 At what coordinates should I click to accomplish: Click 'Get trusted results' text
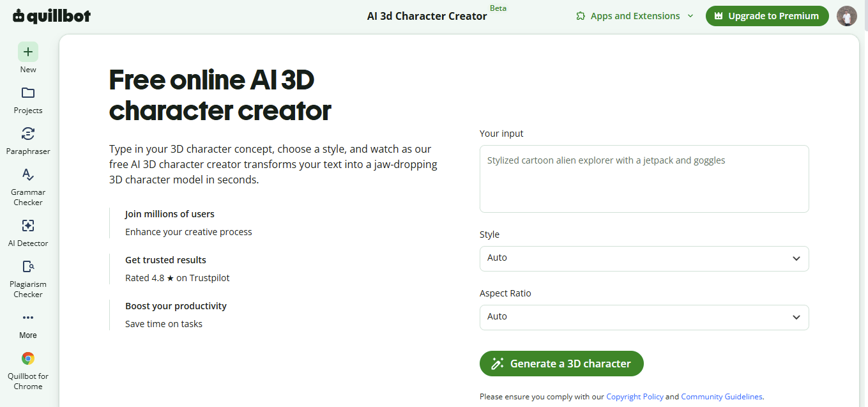pyautogui.click(x=165, y=260)
